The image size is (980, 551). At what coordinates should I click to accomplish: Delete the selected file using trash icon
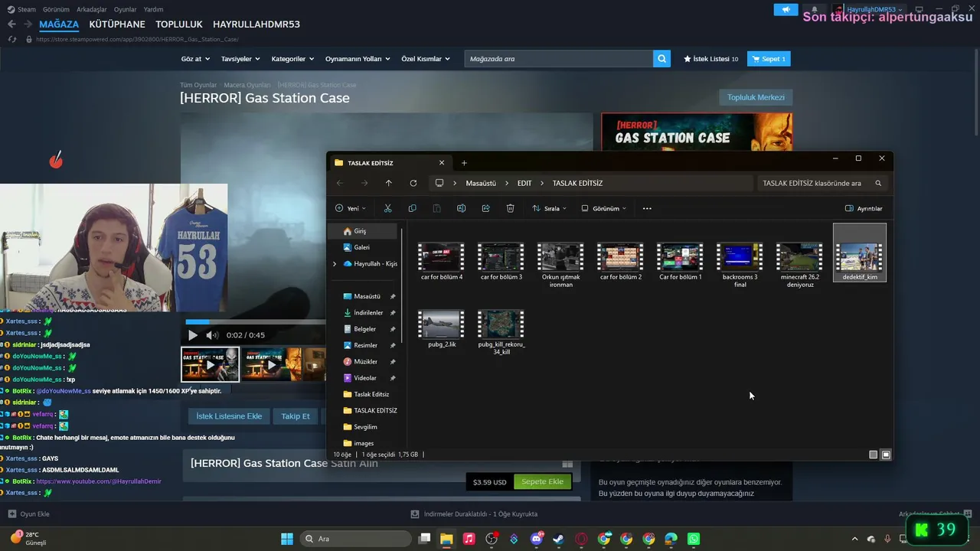point(510,208)
